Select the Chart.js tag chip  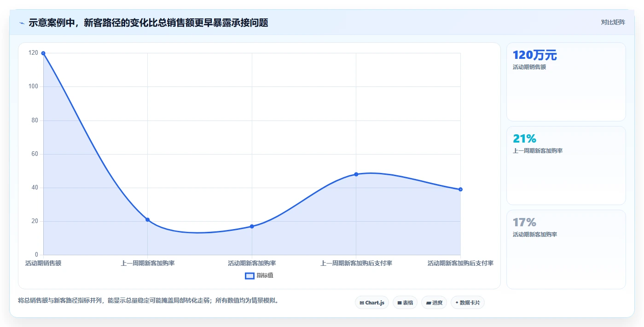tap(372, 303)
